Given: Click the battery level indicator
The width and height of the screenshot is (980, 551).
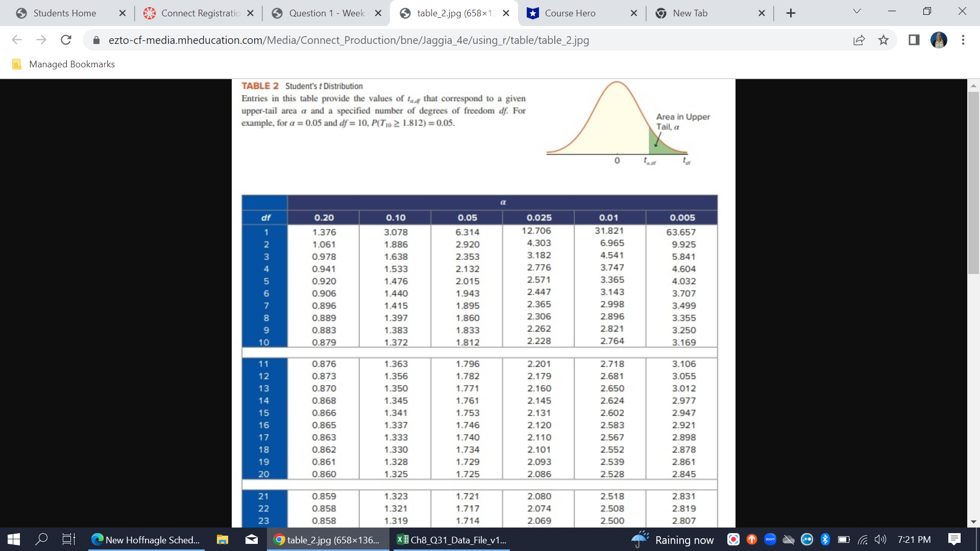Looking at the screenshot, I should (x=843, y=539).
